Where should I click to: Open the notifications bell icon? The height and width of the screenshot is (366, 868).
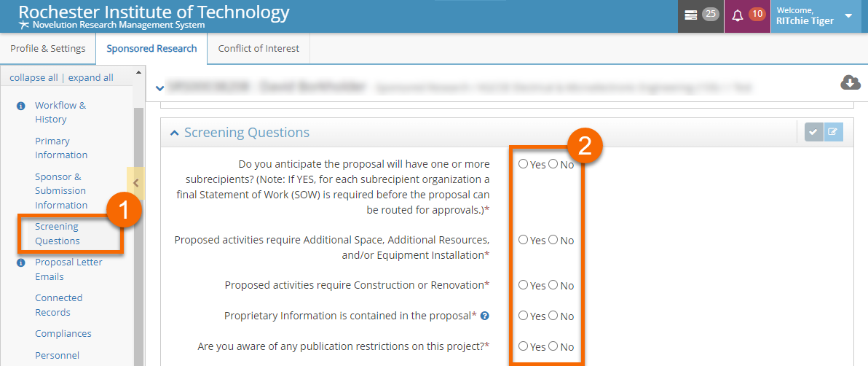pos(738,15)
